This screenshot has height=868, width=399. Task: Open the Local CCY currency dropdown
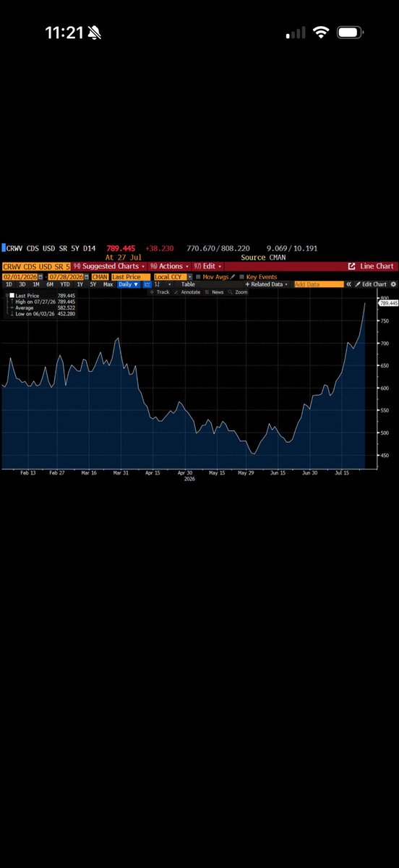173,276
